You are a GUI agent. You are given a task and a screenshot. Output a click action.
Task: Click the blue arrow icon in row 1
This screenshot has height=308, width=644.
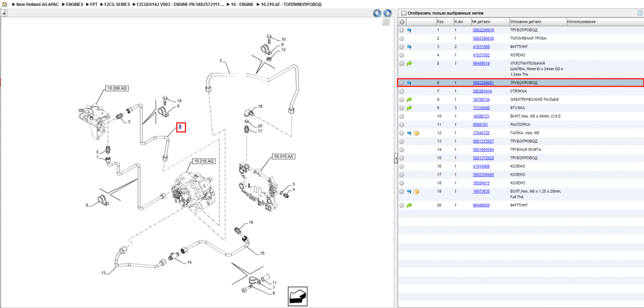[409, 30]
